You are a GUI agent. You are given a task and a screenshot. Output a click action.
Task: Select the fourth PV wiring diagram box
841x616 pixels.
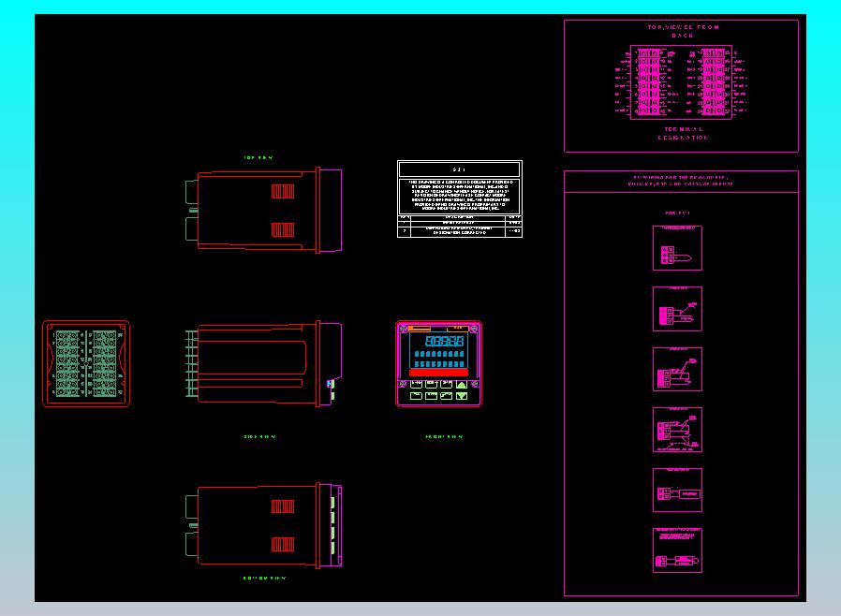point(677,430)
